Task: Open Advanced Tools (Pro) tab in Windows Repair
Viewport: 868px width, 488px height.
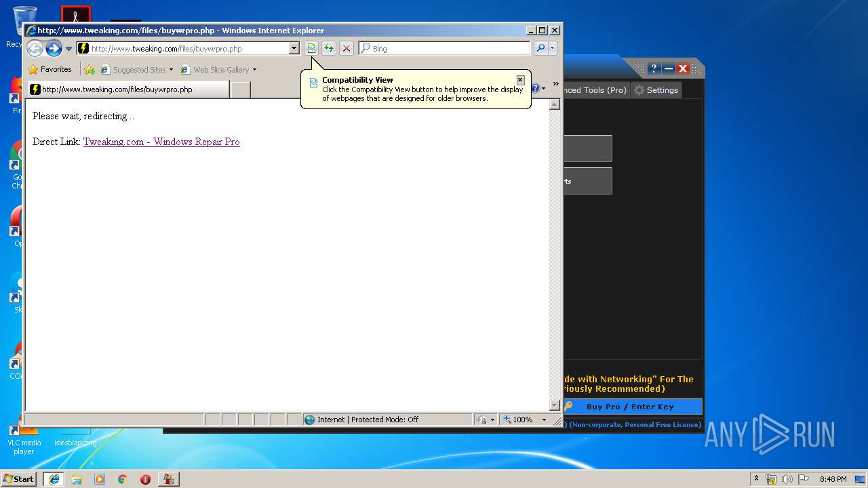Action: coord(596,90)
